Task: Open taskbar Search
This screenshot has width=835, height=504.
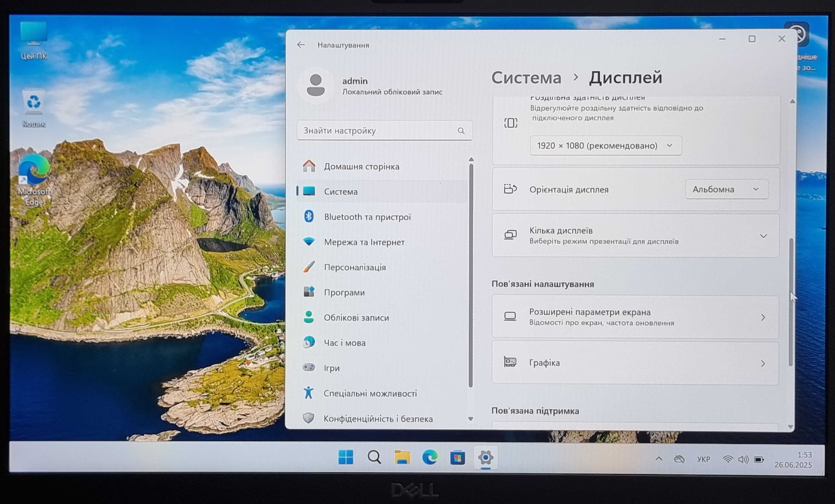Action: coord(374,458)
